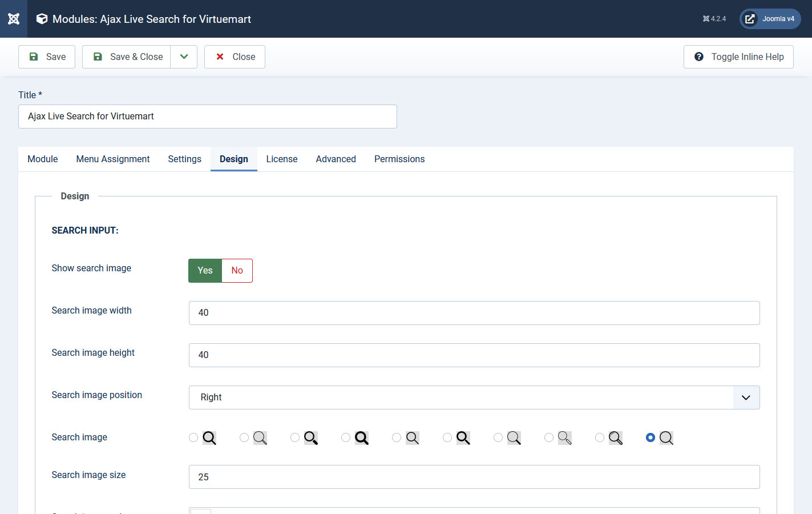
Task: Select the fourth search image radio option
Action: [x=346, y=437]
